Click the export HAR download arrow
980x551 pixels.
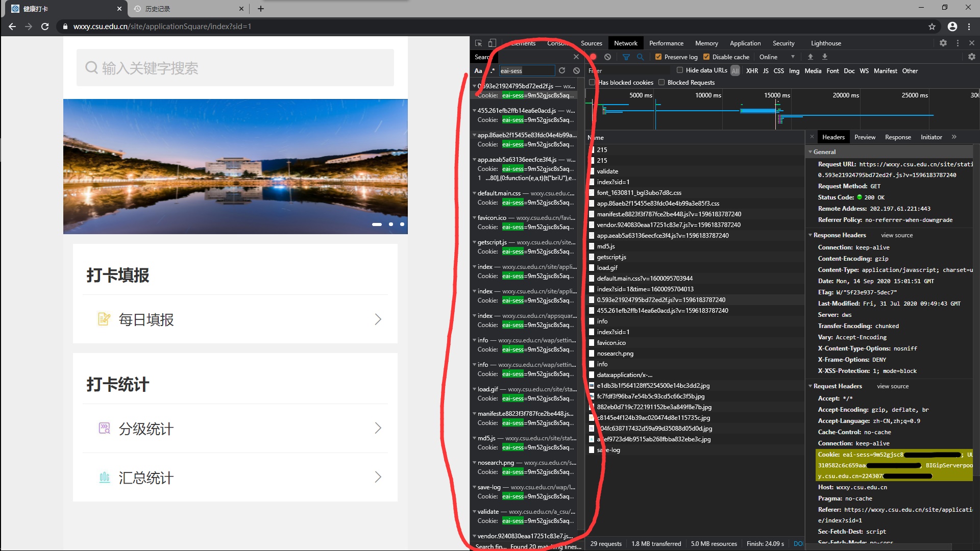[x=825, y=57]
